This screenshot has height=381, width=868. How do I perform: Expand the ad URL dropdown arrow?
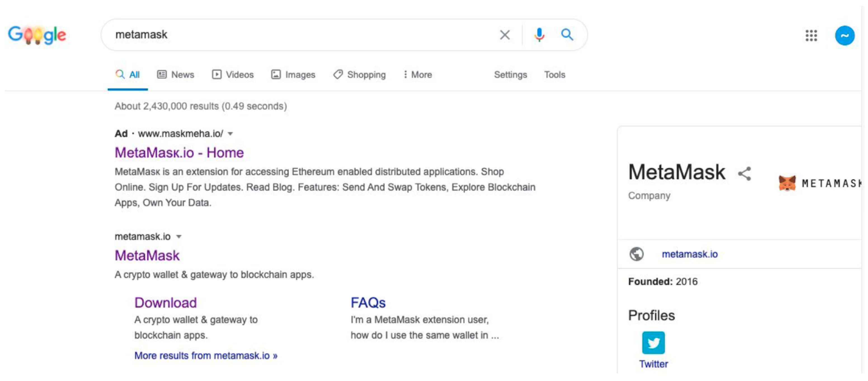pyautogui.click(x=230, y=134)
